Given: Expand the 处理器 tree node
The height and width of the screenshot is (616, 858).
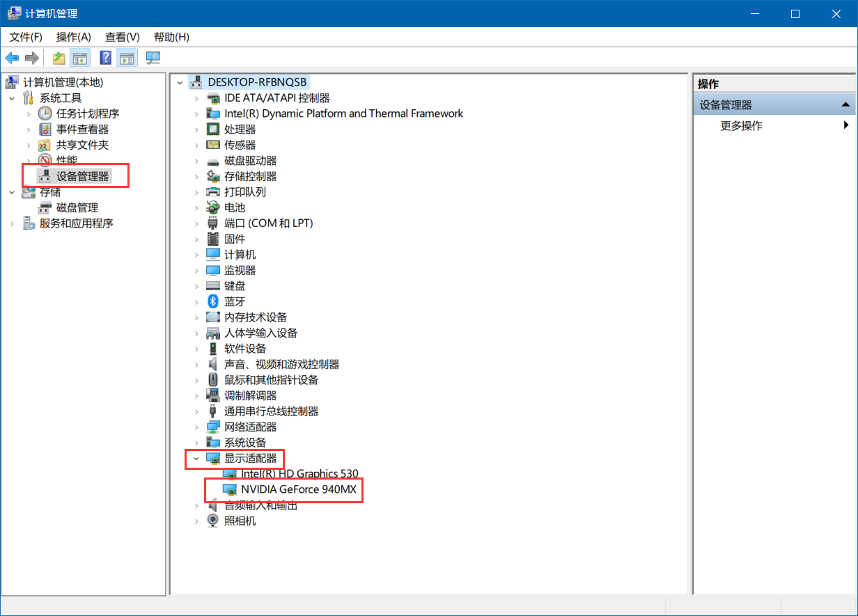Looking at the screenshot, I should click(196, 129).
